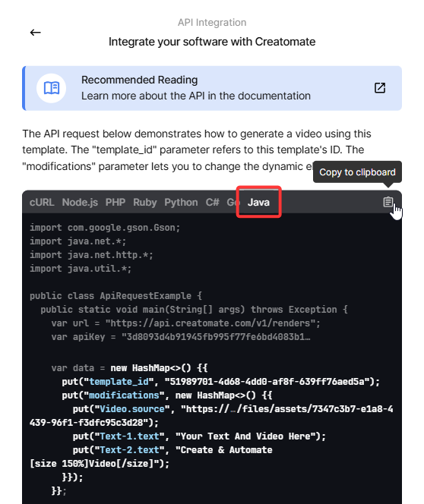Click the 'public static void main' line
Viewport: 424px width, 504px height.
(x=194, y=310)
